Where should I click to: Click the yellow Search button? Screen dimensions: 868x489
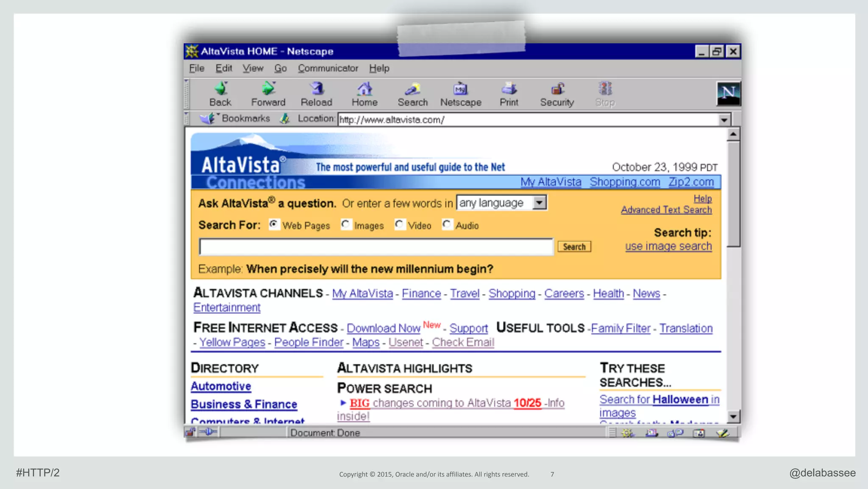point(574,247)
